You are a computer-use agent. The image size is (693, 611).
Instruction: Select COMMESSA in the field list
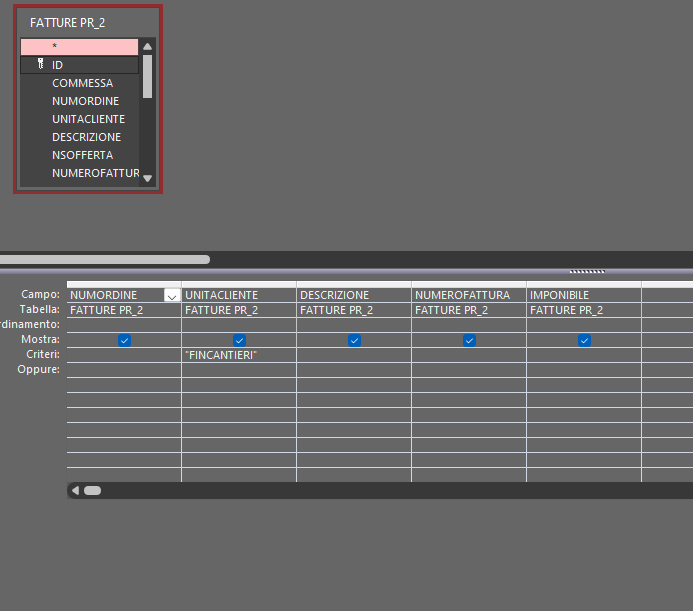point(82,83)
